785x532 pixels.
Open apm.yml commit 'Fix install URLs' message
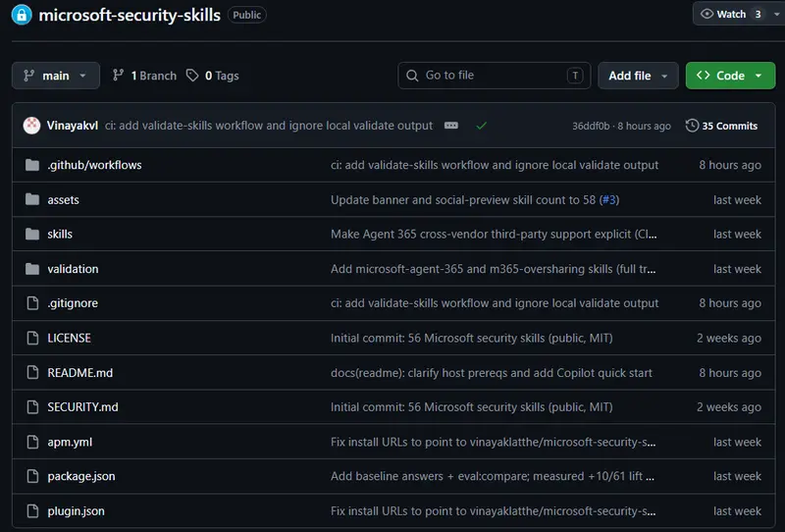coord(494,442)
